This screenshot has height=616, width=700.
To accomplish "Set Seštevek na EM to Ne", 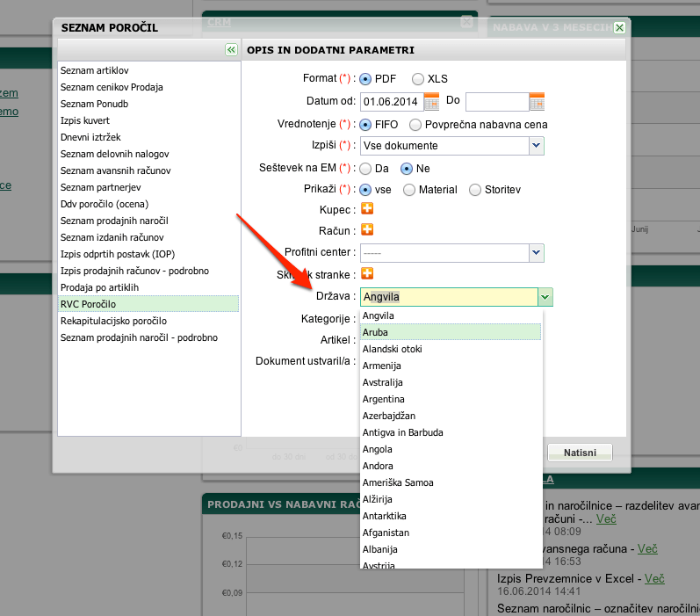I will [x=407, y=169].
